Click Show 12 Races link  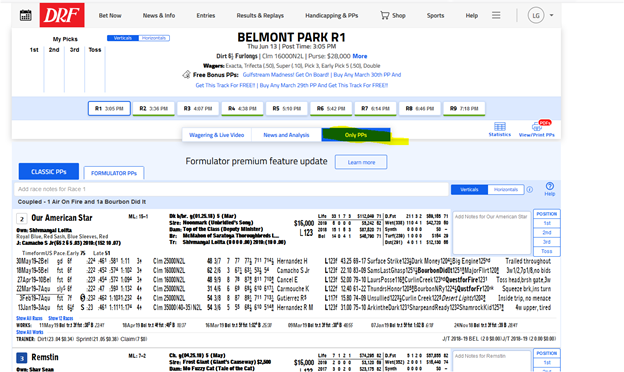click(60, 318)
